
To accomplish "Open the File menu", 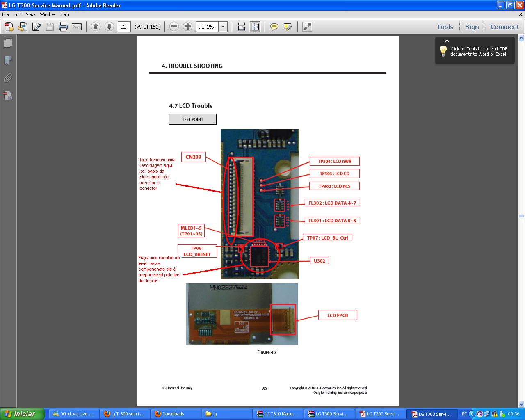I will tap(5, 14).
